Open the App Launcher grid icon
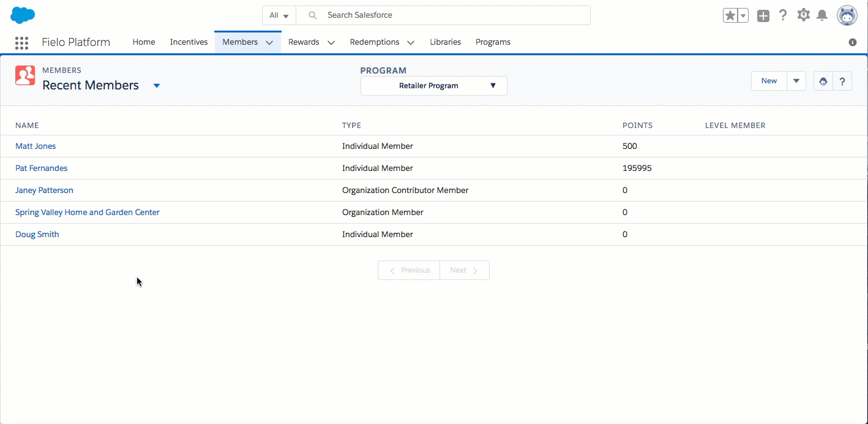This screenshot has height=424, width=868. click(x=21, y=42)
